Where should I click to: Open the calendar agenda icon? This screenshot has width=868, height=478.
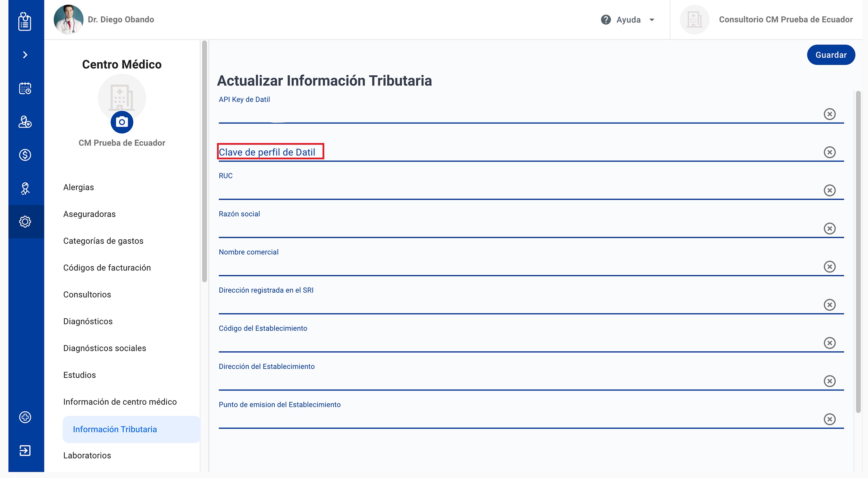(x=25, y=88)
